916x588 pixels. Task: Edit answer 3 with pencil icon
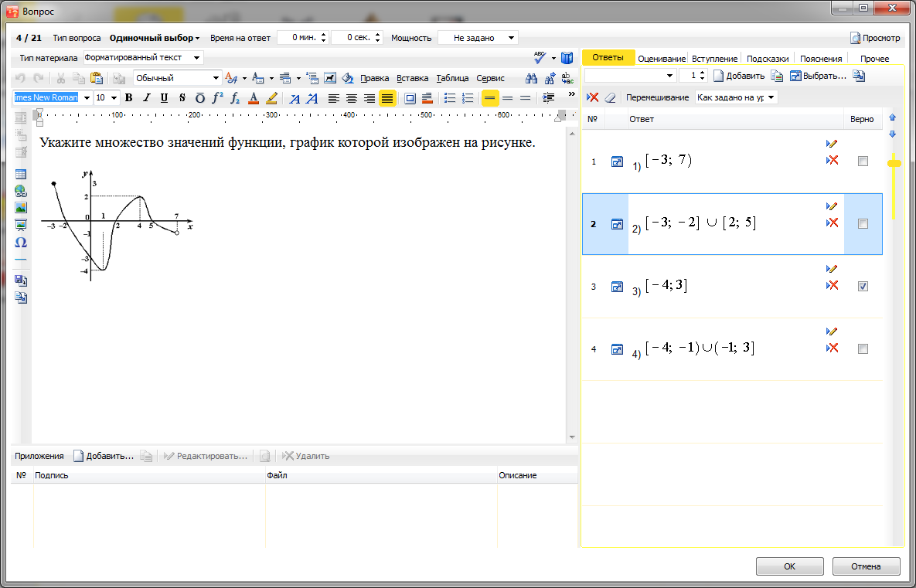[832, 268]
